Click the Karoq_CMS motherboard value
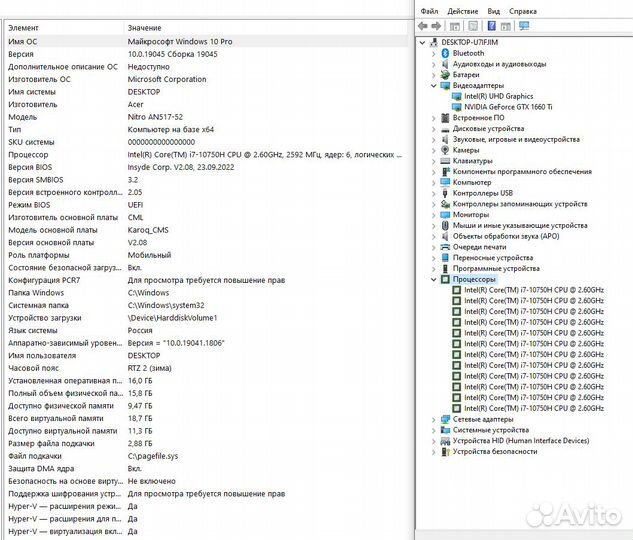Screen dimensions: 633x540 pyautogui.click(x=148, y=230)
